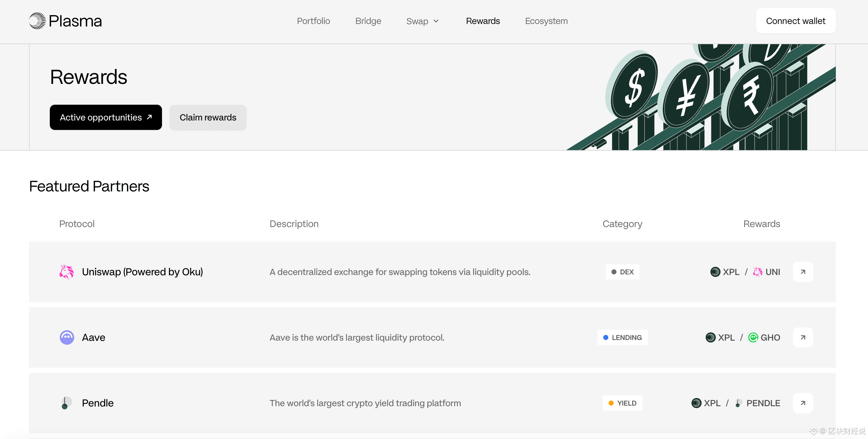Screen dimensions: 868x439
Task: Click the Aave ghost protocol icon
Action: 67,337
